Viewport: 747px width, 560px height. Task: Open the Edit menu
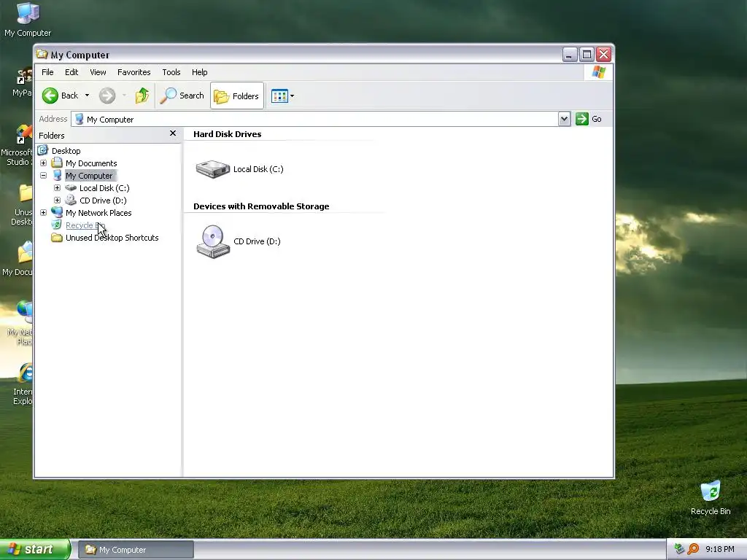(71, 72)
